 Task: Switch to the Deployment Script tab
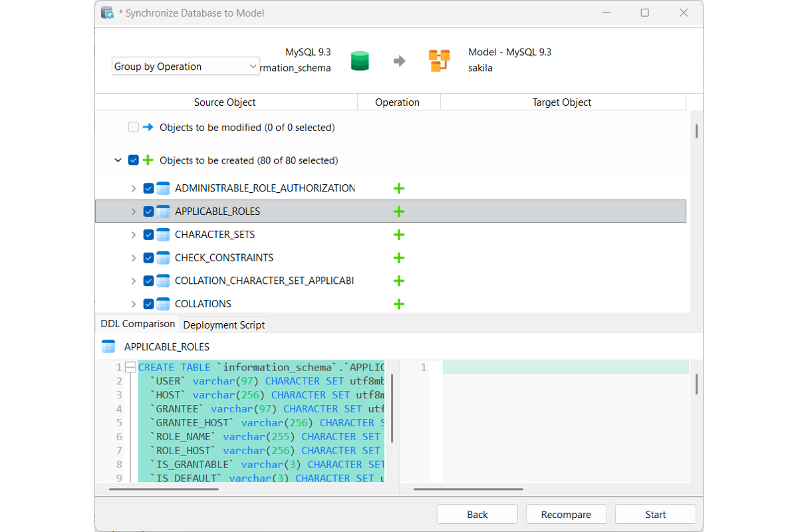(x=224, y=325)
